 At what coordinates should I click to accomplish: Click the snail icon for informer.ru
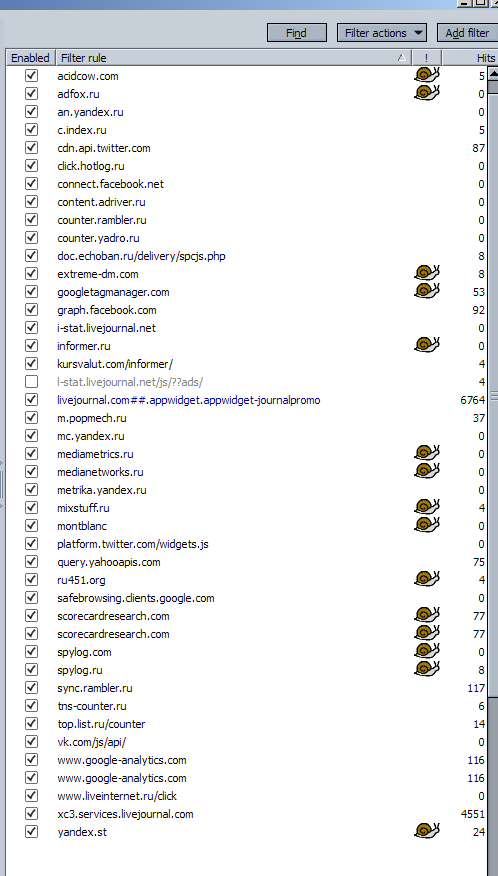(x=427, y=345)
